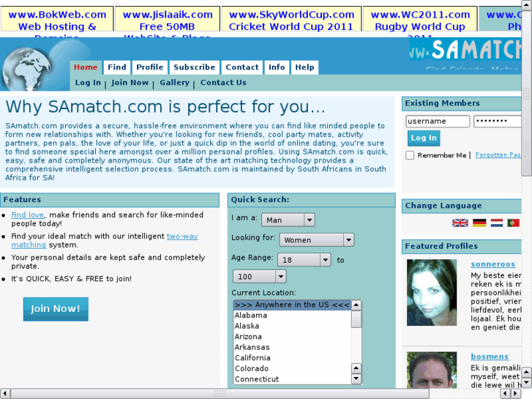Click the location list scroll-up arrow
Screen dimensions: 532x399
click(356, 305)
